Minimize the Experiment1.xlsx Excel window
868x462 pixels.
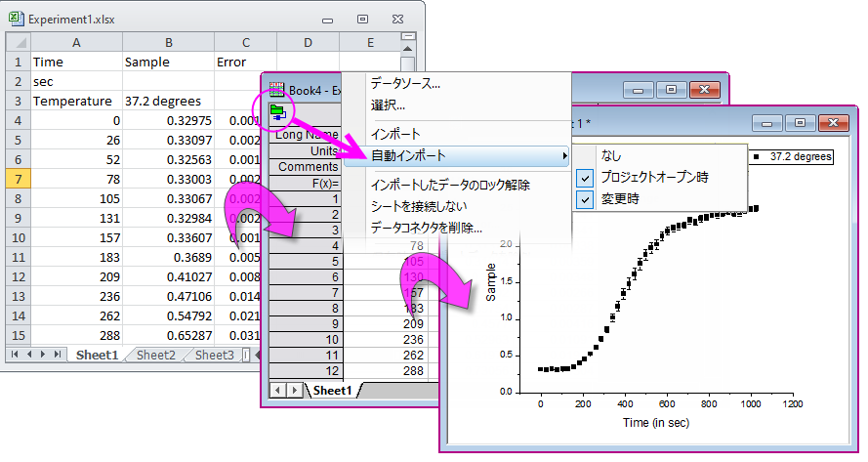(328, 20)
